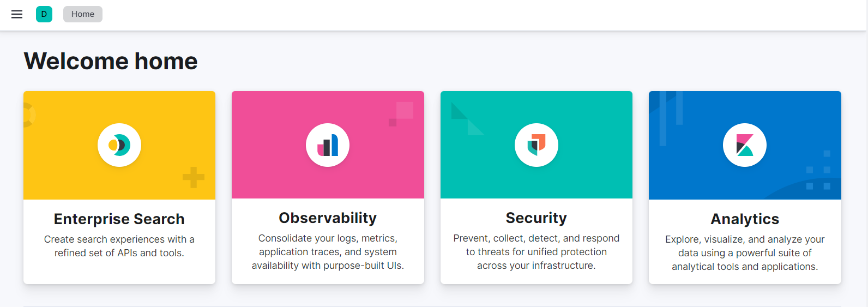
Task: Open the Observability card title
Action: [328, 218]
